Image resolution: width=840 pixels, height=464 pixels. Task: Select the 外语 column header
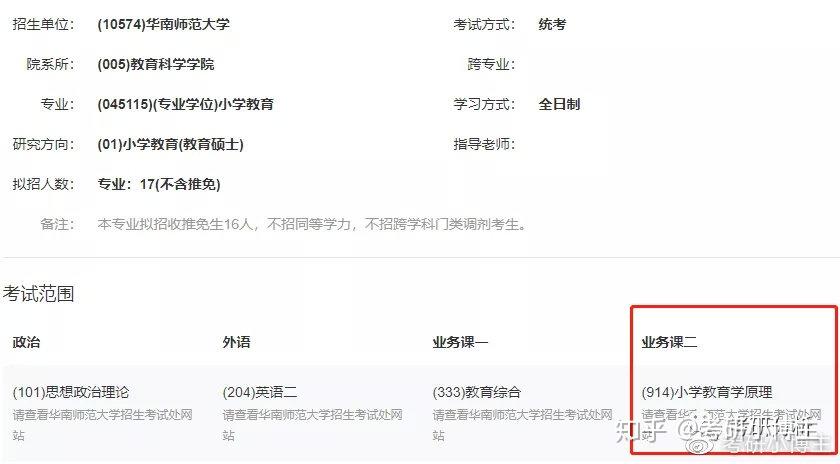point(236,342)
